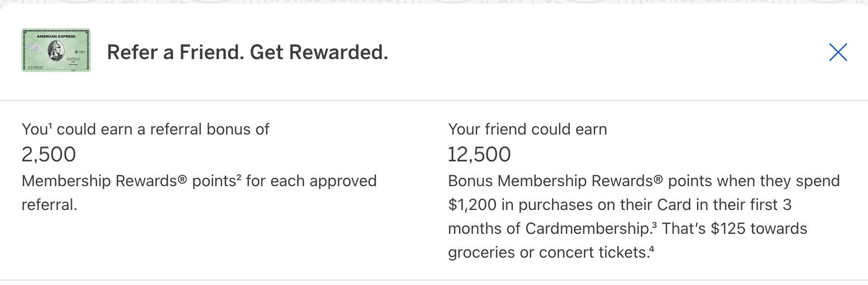868x285 pixels.
Task: Close the Refer a Friend dialog
Action: click(838, 52)
